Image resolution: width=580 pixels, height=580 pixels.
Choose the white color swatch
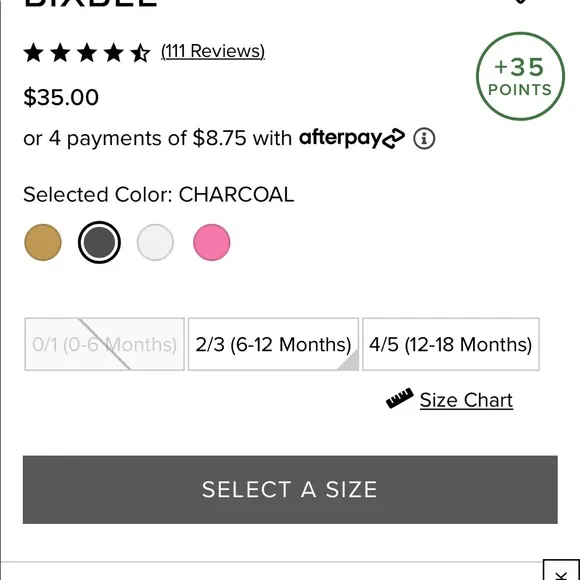155,242
